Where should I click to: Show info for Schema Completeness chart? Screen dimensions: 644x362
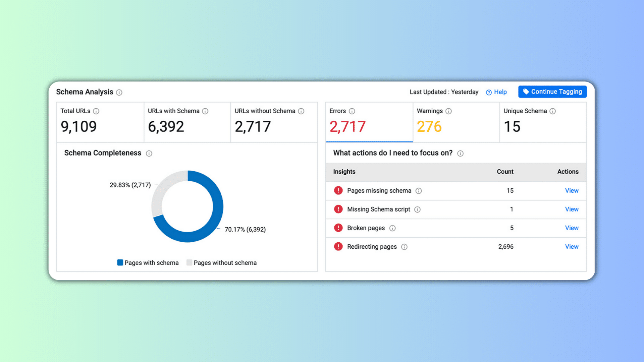[149, 154]
